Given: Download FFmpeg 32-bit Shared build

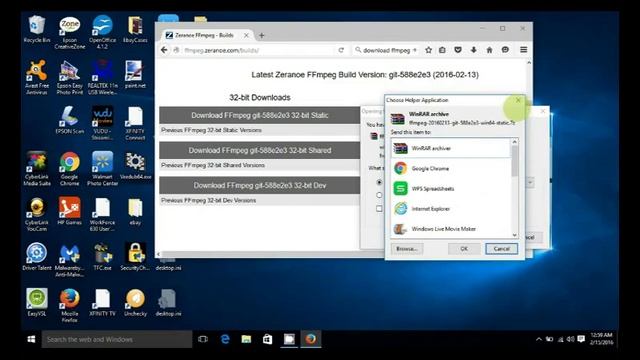Looking at the screenshot, I should tap(260, 150).
